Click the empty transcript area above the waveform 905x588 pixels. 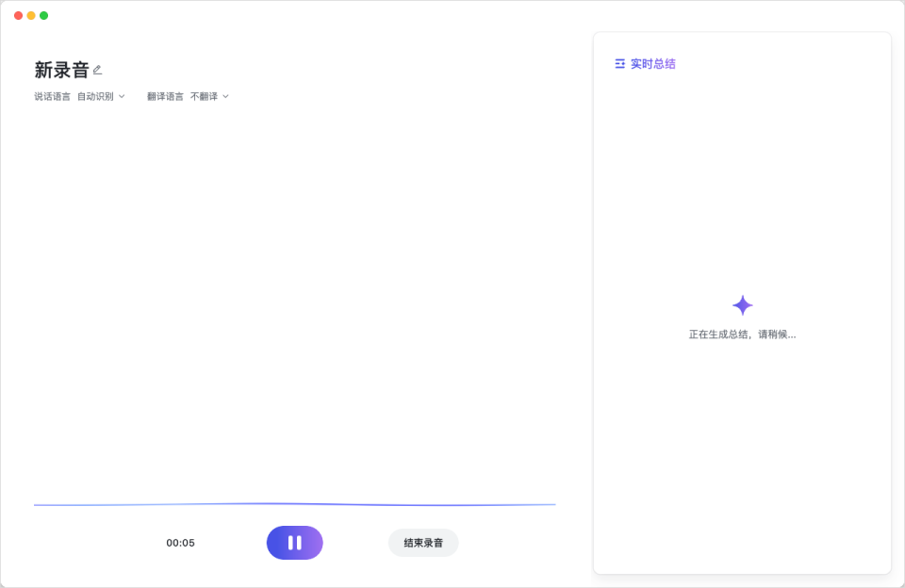pos(294,302)
